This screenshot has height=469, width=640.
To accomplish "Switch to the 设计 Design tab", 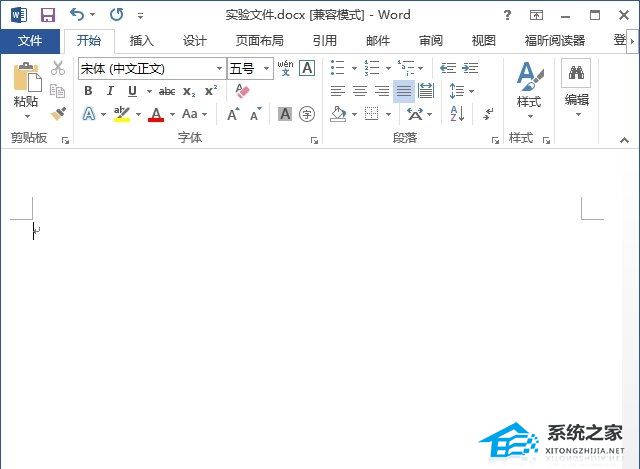I will click(x=194, y=40).
